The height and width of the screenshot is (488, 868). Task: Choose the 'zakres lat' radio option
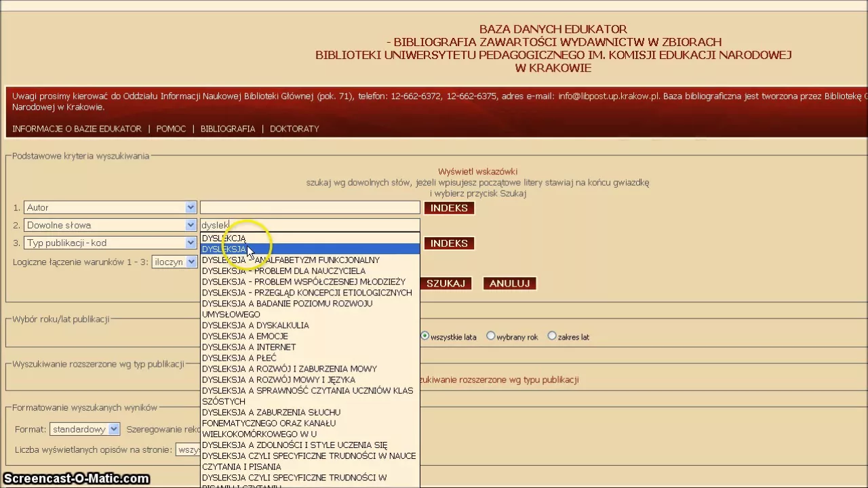point(552,336)
